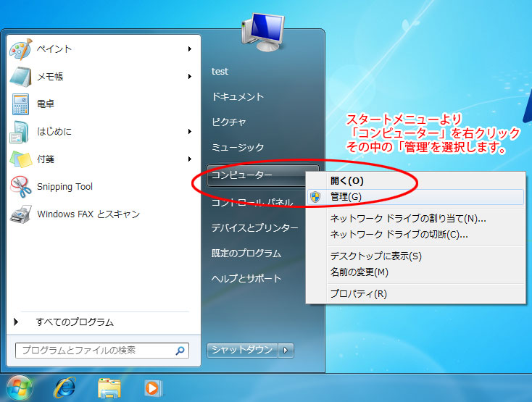Select ネットワーク ドライブの切断(C)...
The image size is (532, 402).
click(x=415, y=235)
